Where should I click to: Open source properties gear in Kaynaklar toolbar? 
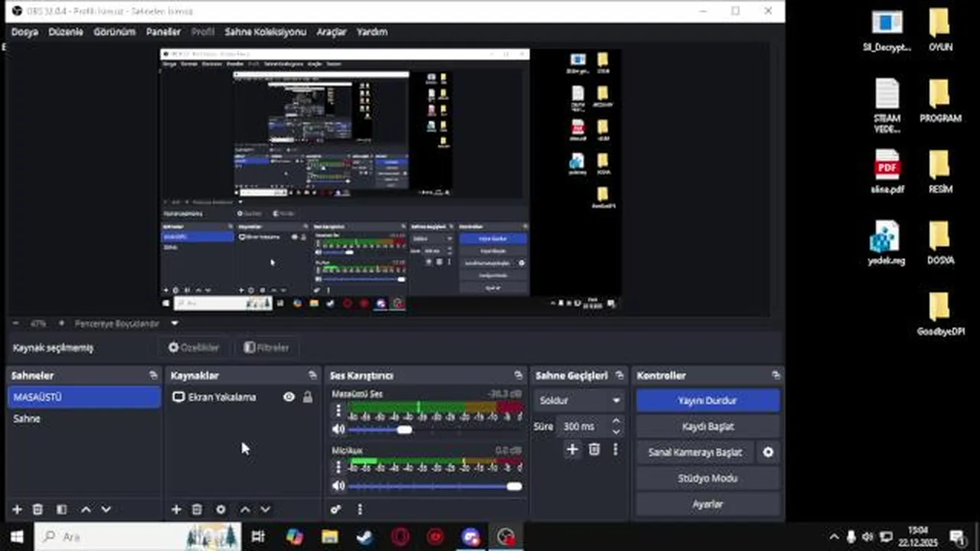click(x=220, y=510)
